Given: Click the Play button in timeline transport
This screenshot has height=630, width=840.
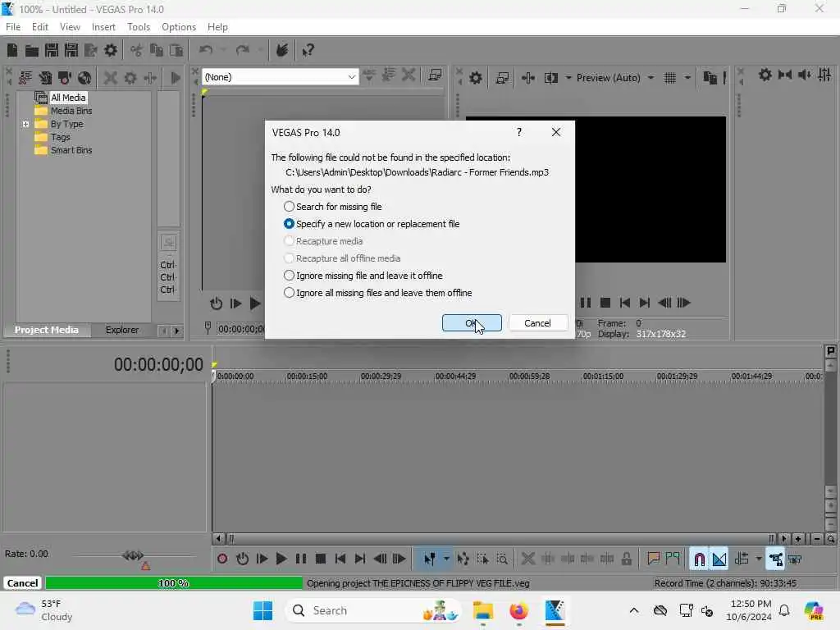Looking at the screenshot, I should tap(281, 559).
